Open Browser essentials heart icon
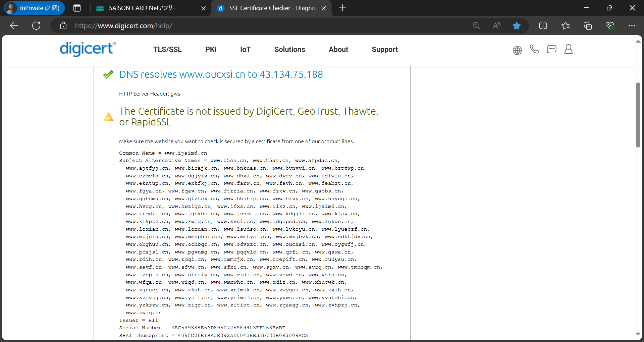 [x=610, y=26]
